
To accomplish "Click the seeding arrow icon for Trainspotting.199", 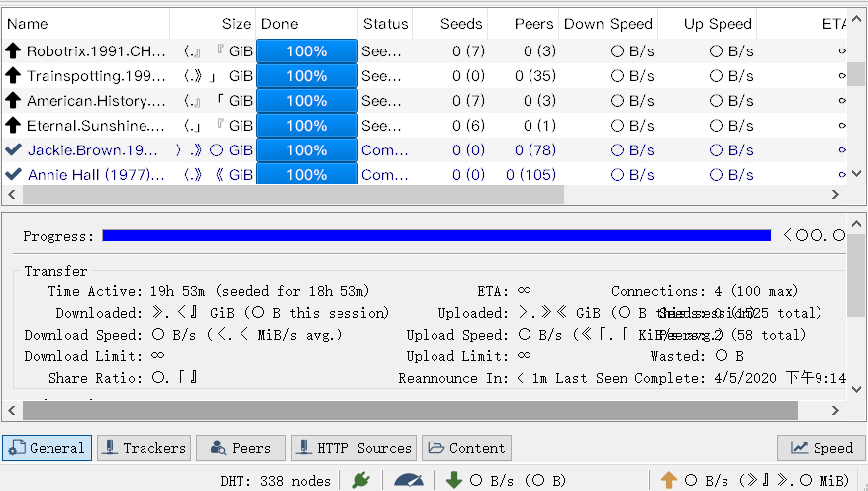I will click(x=13, y=76).
